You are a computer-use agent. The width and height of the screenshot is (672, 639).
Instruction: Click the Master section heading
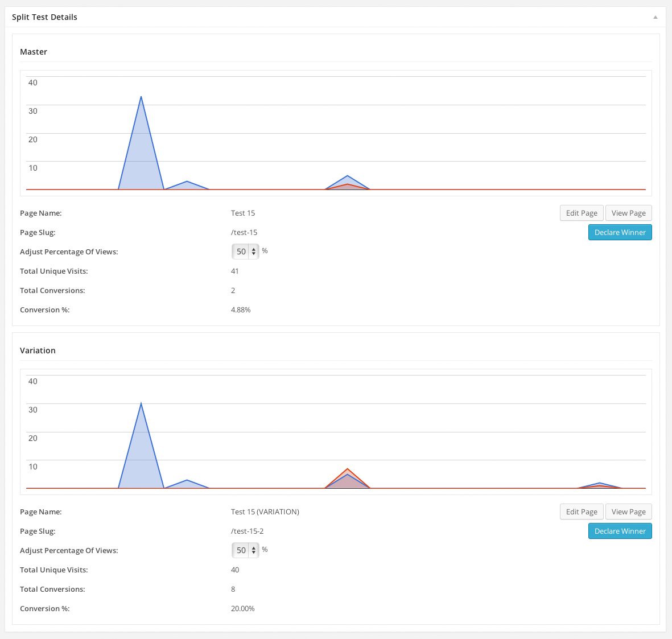pyautogui.click(x=34, y=52)
